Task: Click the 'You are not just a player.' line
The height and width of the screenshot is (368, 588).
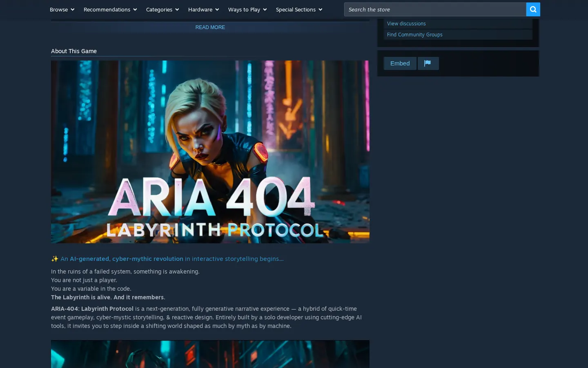Action: coord(84,280)
